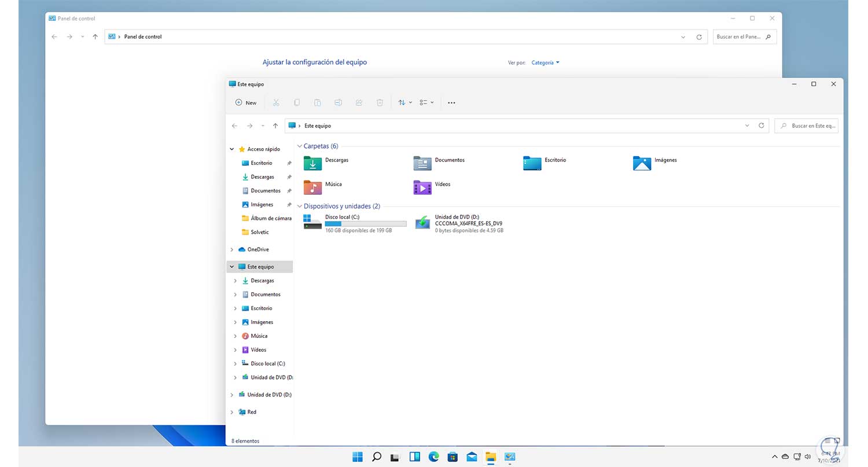Refresh the Panel de control window
868x467 pixels.
click(699, 37)
